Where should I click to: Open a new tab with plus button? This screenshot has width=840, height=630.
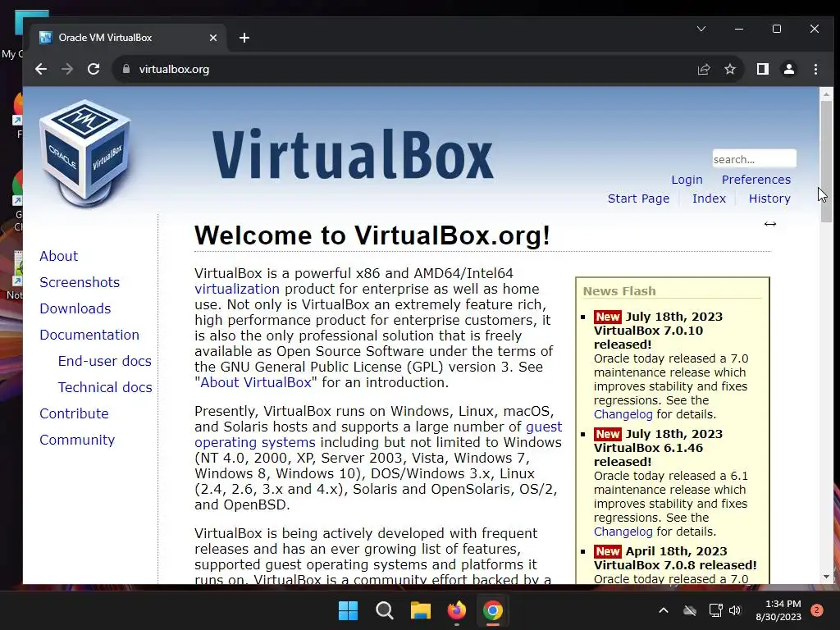pyautogui.click(x=244, y=38)
